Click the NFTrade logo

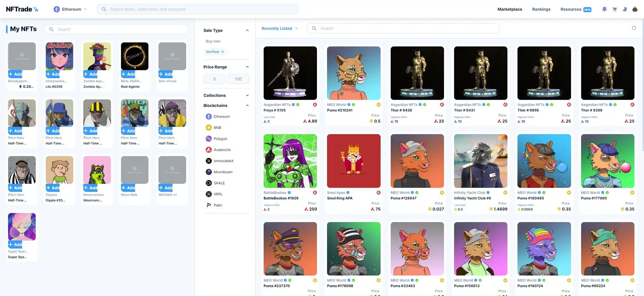(22, 9)
